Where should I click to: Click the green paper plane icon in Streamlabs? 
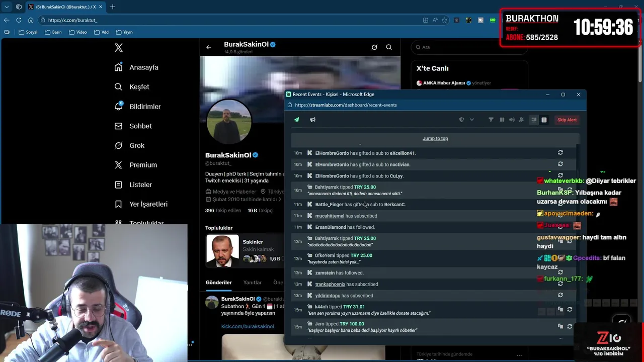coord(296,120)
